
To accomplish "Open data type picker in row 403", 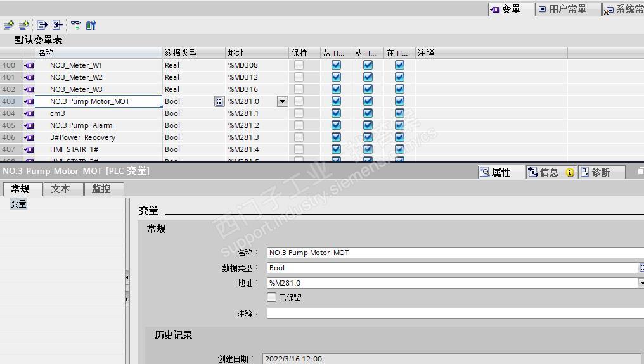I will [219, 101].
